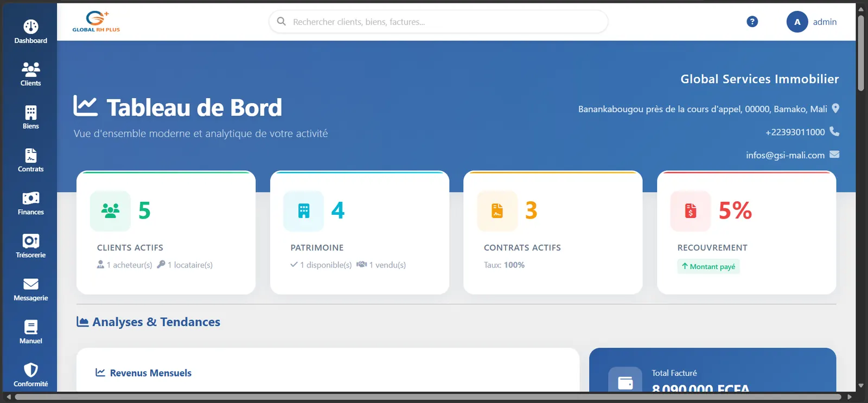Click the Contrats Actifs card label
868x403 pixels.
pyautogui.click(x=522, y=248)
